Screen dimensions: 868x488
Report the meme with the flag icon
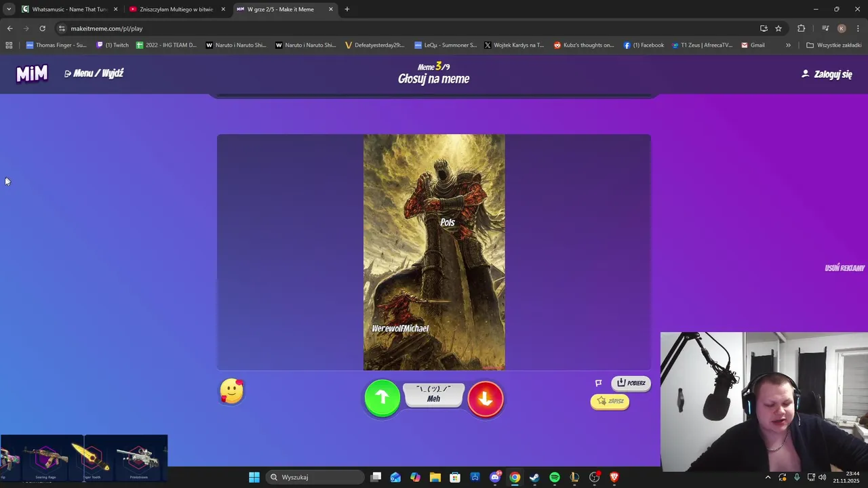[599, 383]
